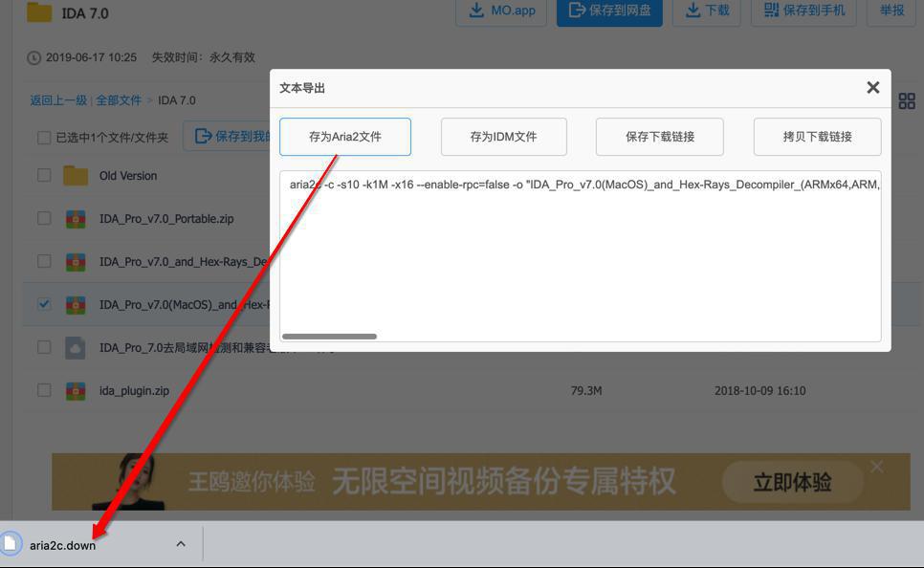Click the MO.app download button
Image resolution: width=924 pixels, height=568 pixels.
click(501, 11)
